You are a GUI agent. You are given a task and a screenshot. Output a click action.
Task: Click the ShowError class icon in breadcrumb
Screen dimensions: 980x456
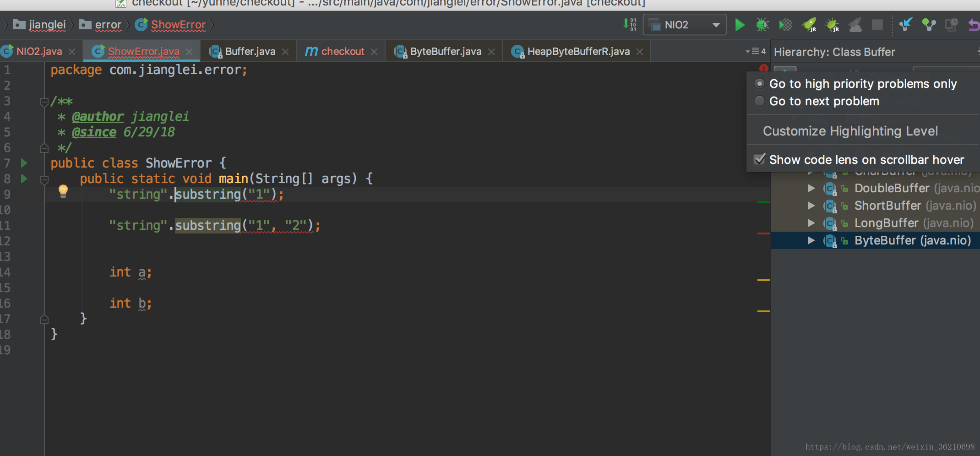(141, 25)
